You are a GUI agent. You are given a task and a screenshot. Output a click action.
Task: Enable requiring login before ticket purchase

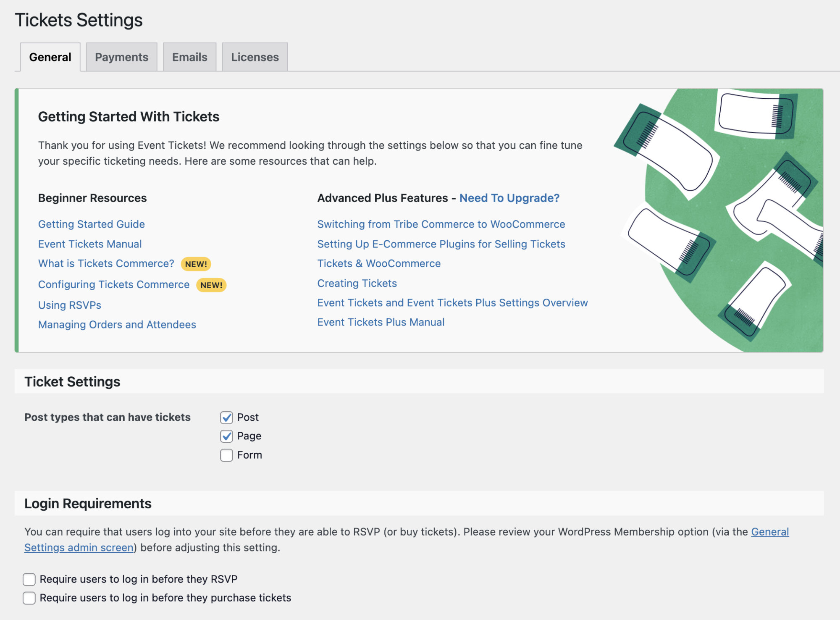(29, 597)
